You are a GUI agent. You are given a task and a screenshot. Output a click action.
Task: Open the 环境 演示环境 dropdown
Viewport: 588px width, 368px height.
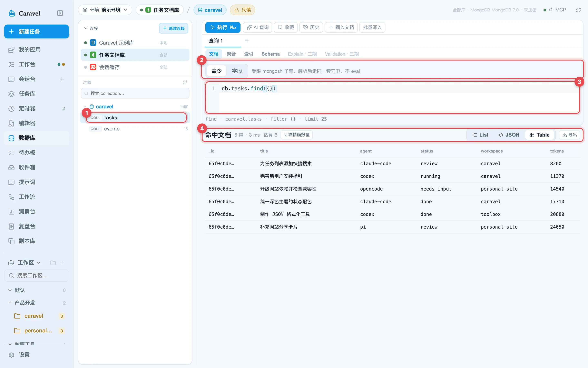coord(105,10)
